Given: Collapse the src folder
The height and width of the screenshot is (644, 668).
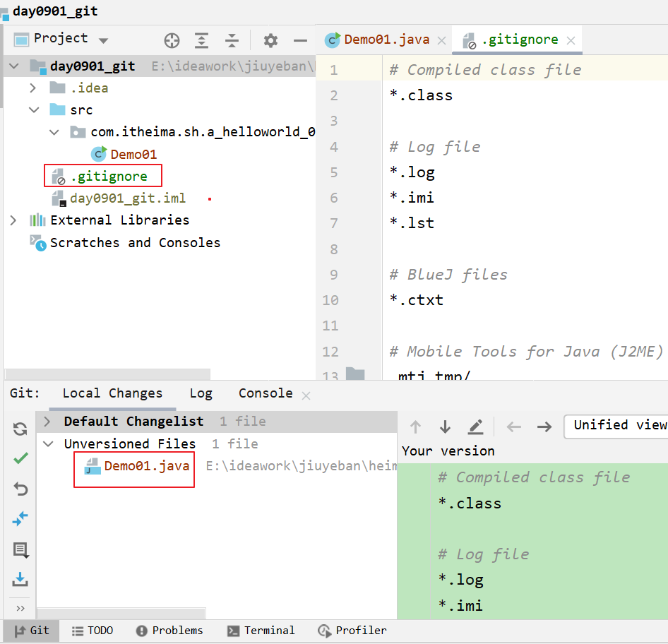Looking at the screenshot, I should (x=33, y=110).
